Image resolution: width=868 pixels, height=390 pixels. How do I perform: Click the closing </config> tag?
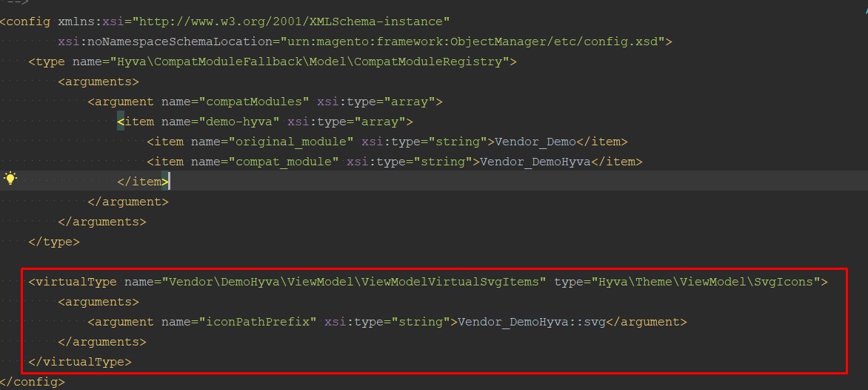(x=33, y=382)
